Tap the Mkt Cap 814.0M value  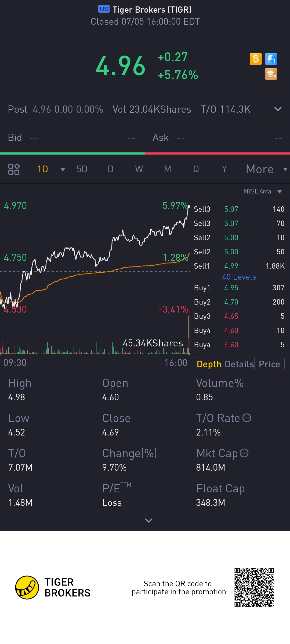(x=211, y=467)
